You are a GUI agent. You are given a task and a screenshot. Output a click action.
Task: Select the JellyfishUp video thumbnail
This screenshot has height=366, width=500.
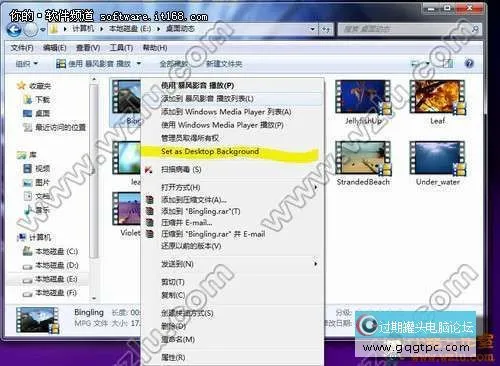coord(363,97)
